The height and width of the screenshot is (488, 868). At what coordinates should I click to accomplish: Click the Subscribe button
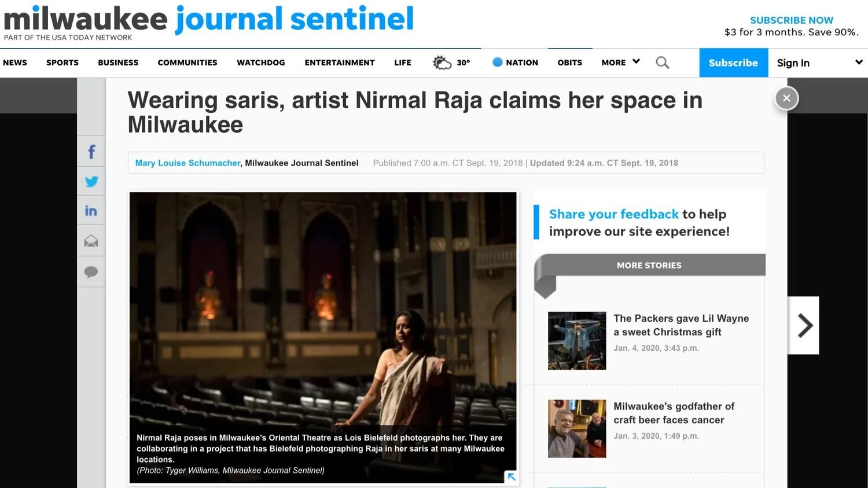733,62
